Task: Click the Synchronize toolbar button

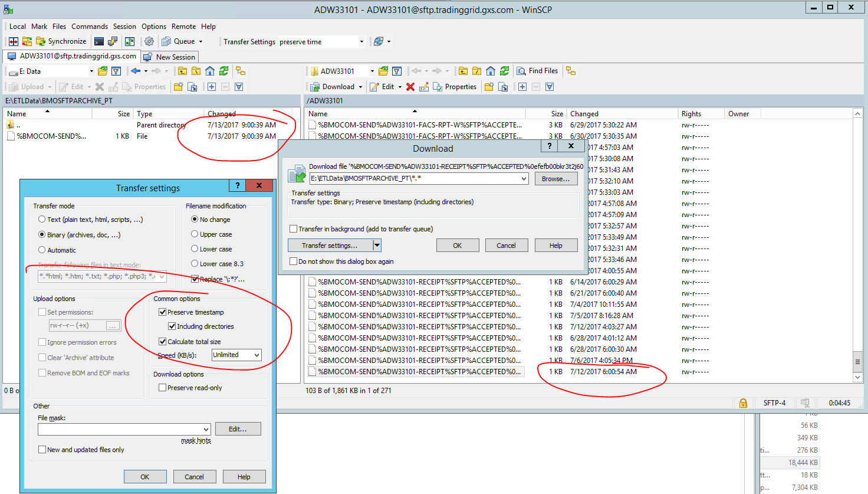Action: (x=61, y=41)
